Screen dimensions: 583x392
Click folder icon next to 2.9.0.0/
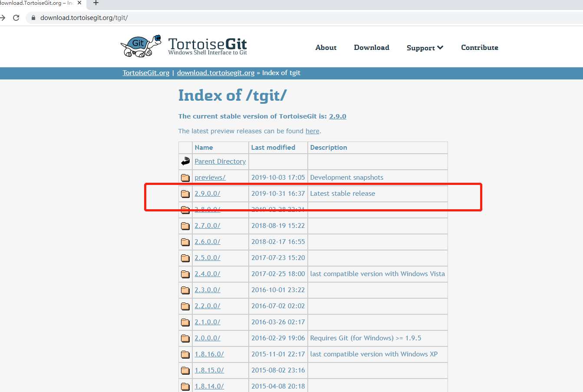click(x=185, y=194)
